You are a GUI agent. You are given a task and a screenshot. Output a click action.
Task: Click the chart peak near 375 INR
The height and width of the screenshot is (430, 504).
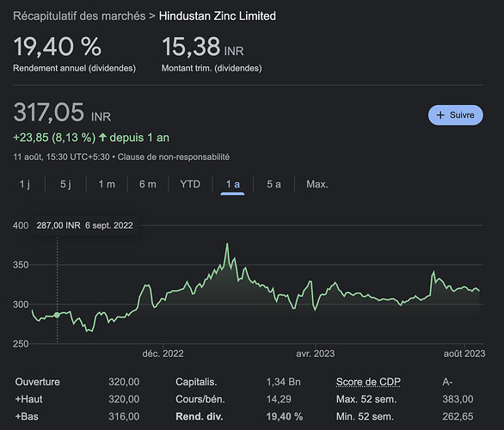pos(227,244)
